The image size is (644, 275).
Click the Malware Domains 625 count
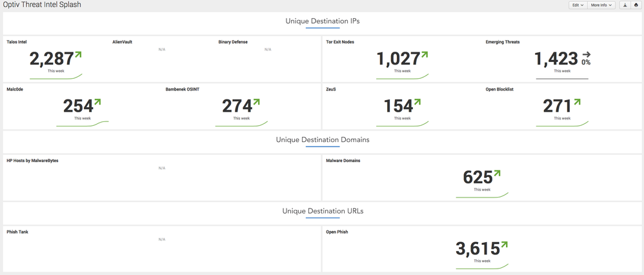pyautogui.click(x=478, y=178)
